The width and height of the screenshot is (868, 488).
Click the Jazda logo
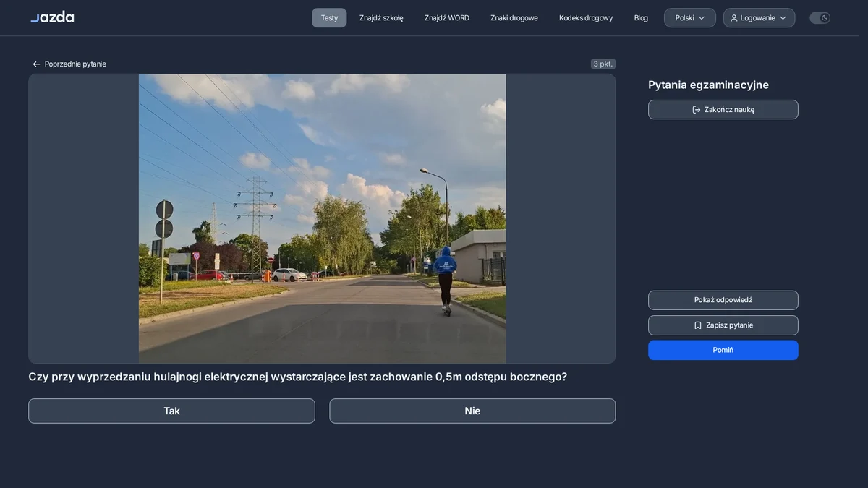pos(52,17)
